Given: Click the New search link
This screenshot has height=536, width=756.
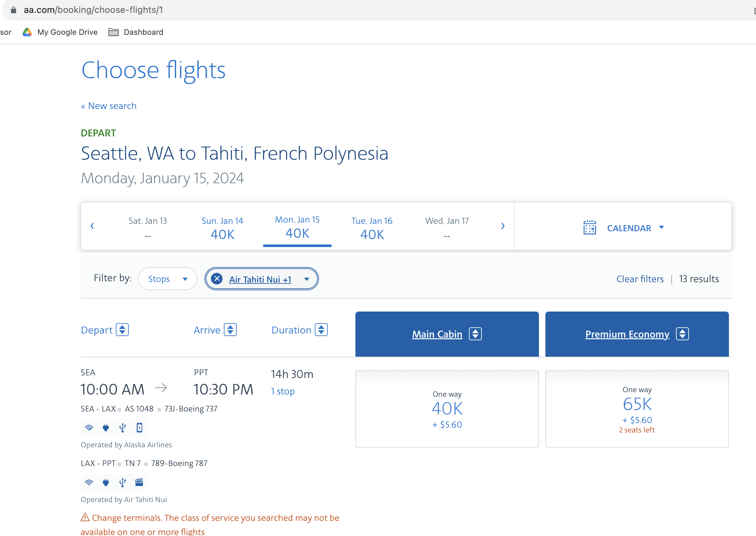Looking at the screenshot, I should (109, 106).
